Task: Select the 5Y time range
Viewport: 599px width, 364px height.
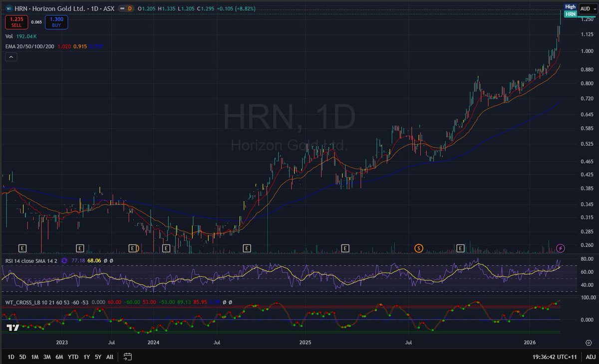Action: [x=98, y=357]
